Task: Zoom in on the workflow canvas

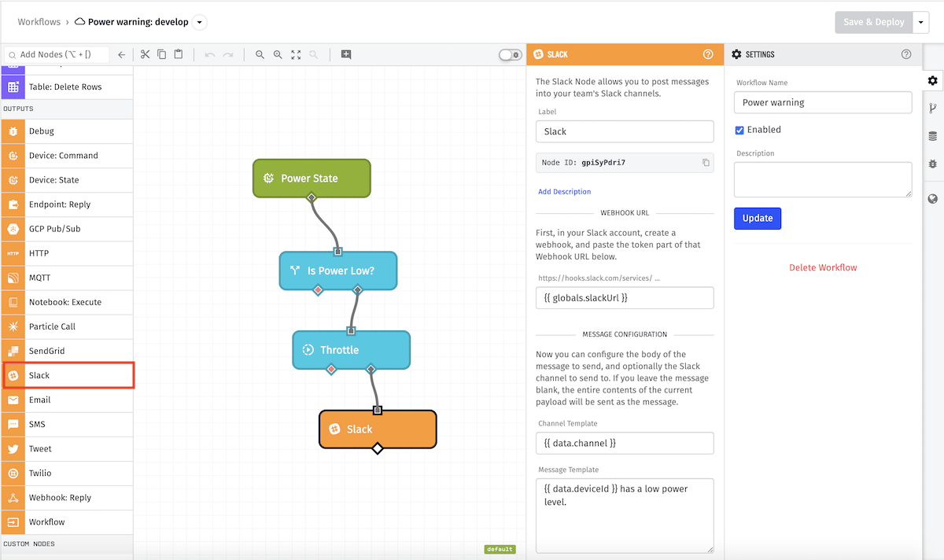Action: coord(278,55)
